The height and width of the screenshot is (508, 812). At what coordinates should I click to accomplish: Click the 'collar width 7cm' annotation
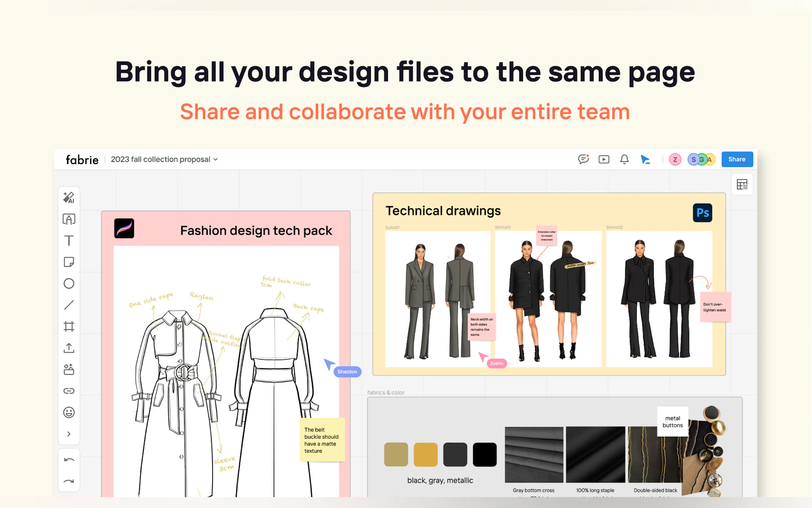(x=580, y=265)
